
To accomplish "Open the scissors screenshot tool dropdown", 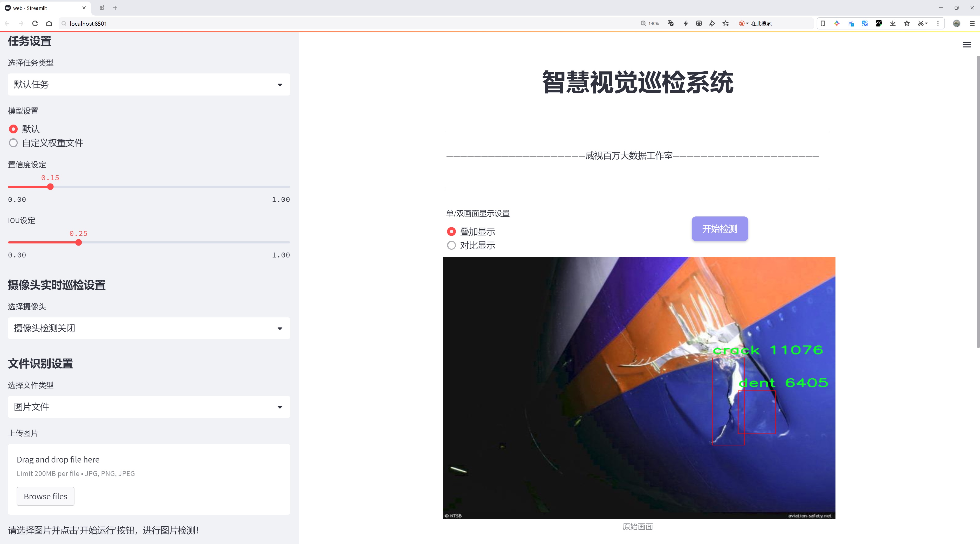I will 923,23.
